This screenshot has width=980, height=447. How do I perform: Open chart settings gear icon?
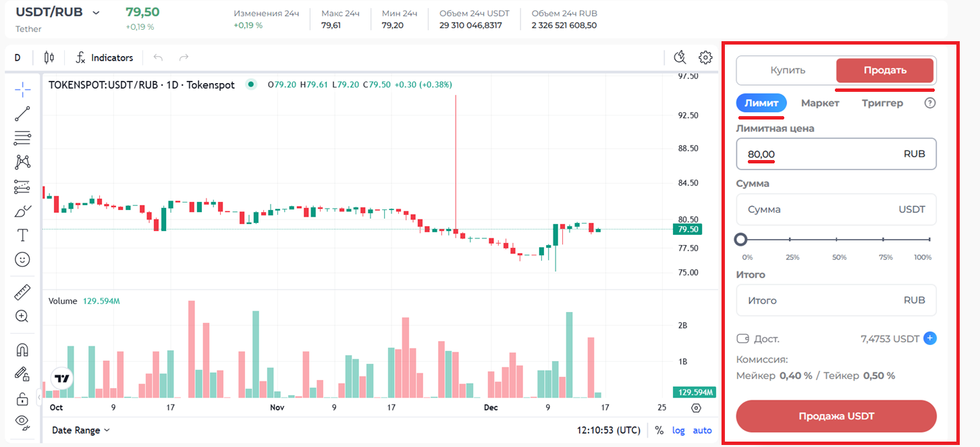coord(705,57)
